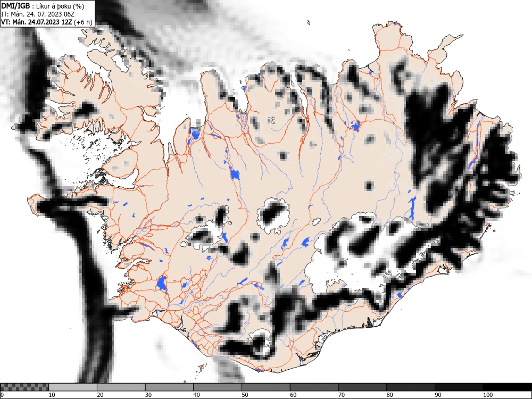Select the 60–70 percent legend swatch

[314, 387]
